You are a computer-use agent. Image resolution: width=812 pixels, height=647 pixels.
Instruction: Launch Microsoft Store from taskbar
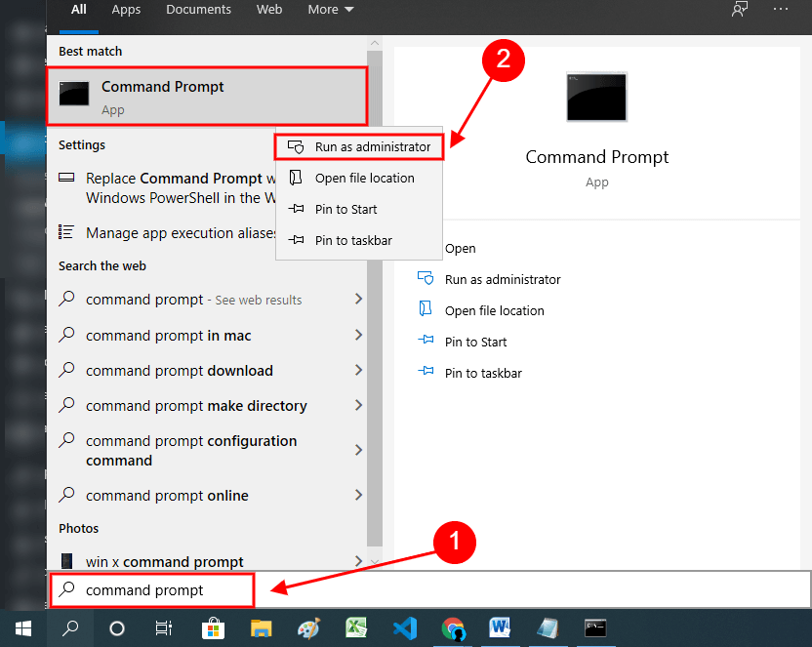point(213,628)
